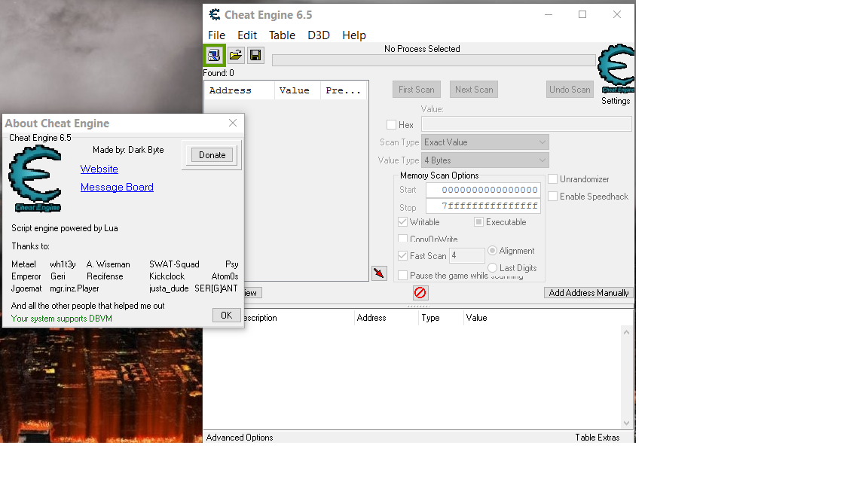Open a saved cheat table via folder icon
The height and width of the screenshot is (488, 868).
(235, 55)
